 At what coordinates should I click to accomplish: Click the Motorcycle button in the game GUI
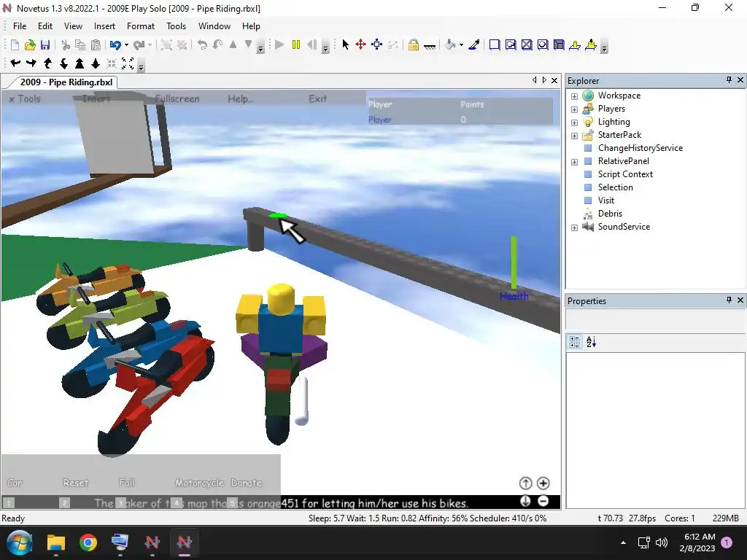(199, 483)
